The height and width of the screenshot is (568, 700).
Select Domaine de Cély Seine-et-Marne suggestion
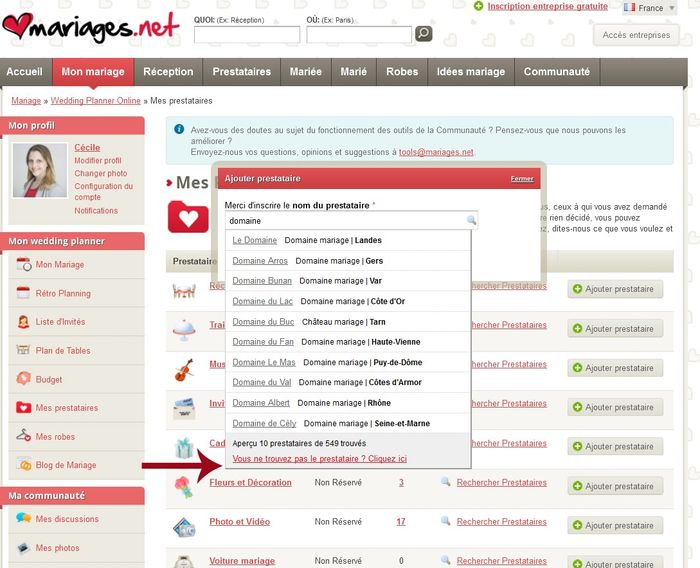348,423
